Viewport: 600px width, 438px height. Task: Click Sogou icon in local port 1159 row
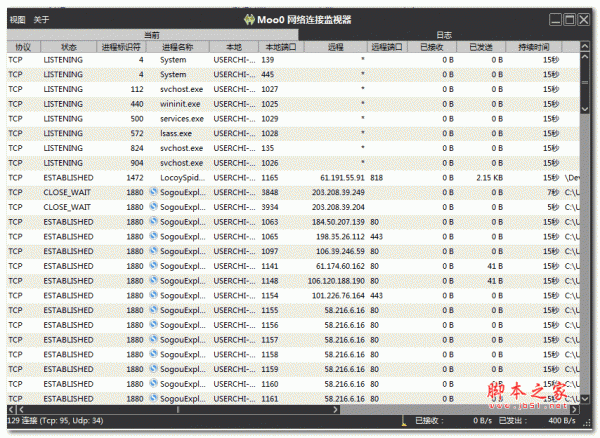coord(153,368)
